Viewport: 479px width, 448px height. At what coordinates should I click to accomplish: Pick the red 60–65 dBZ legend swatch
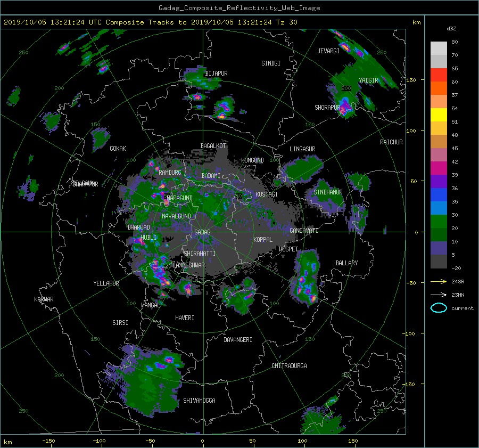(x=439, y=75)
